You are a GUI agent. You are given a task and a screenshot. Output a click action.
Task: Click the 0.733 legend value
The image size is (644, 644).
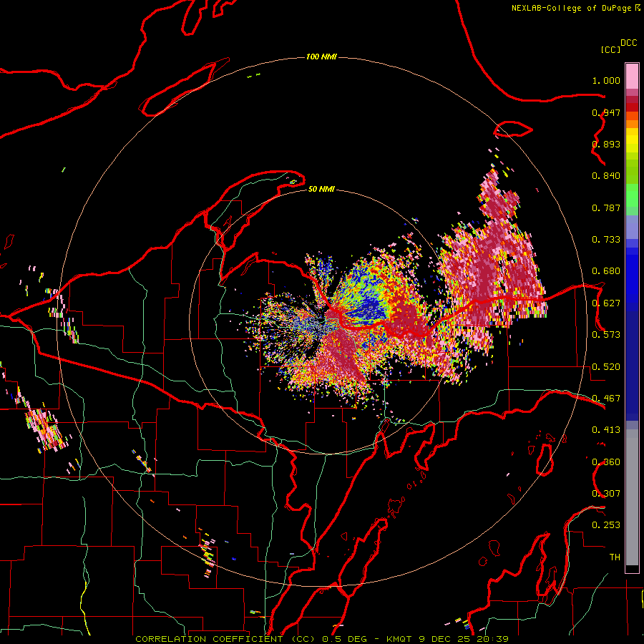point(606,240)
